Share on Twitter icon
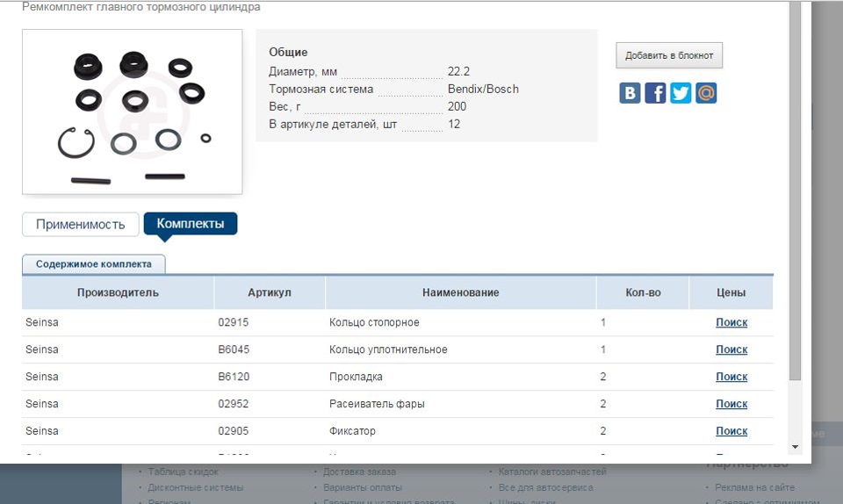Screen dimensions: 843x504 [680, 93]
